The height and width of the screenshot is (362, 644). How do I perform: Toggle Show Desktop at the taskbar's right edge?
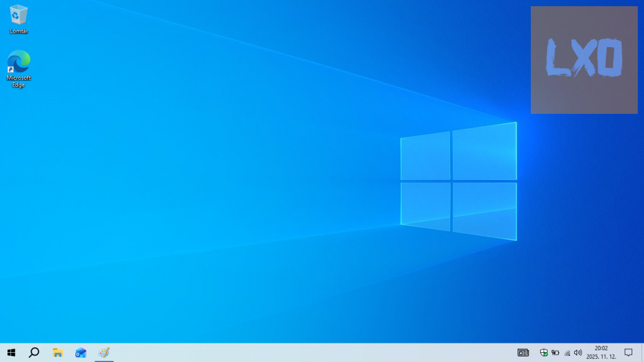[x=643, y=353]
